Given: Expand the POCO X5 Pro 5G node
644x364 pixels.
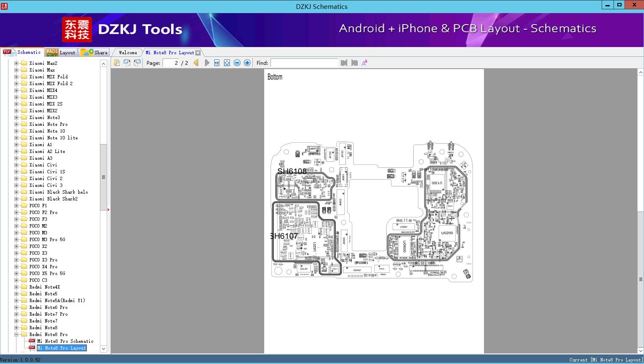Looking at the screenshot, I should [17, 273].
